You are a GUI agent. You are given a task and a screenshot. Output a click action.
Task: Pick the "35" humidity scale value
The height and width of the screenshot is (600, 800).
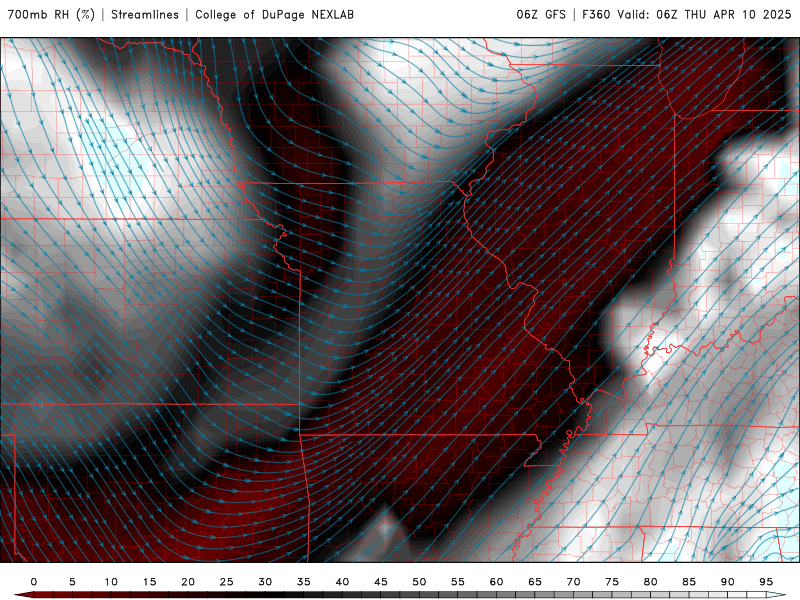304,582
